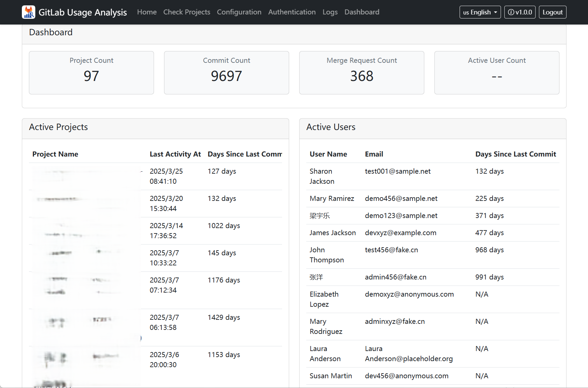Click the Days Since Last Commit header in Active Projects
588x388 pixels.
[245, 154]
